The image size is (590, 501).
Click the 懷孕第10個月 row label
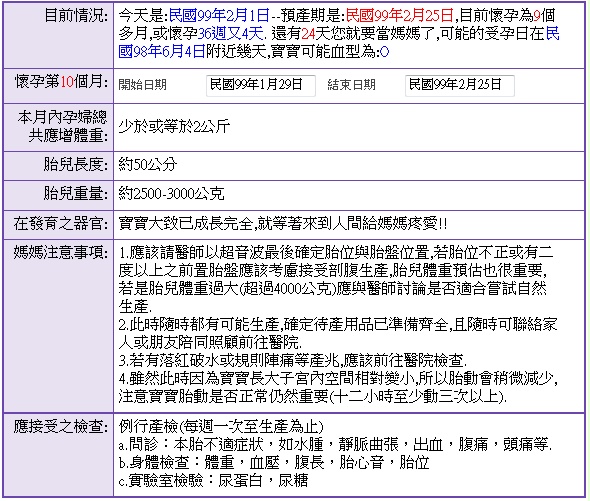tap(62, 81)
